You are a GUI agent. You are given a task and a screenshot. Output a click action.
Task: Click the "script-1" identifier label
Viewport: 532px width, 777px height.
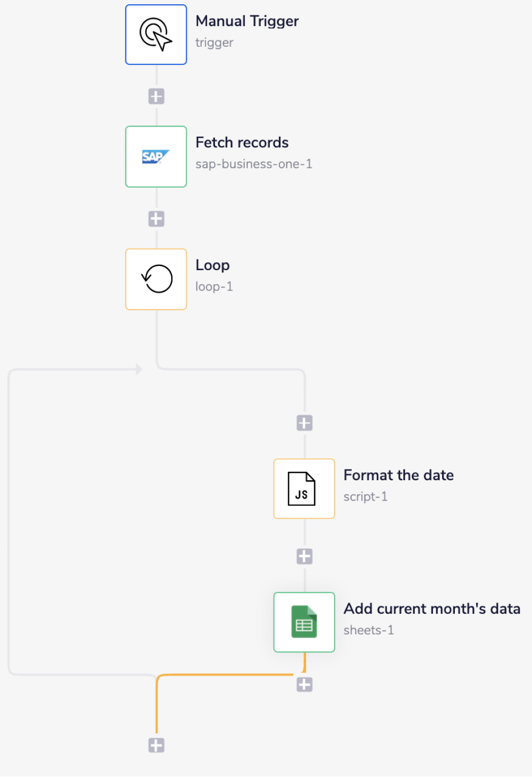pyautogui.click(x=365, y=496)
